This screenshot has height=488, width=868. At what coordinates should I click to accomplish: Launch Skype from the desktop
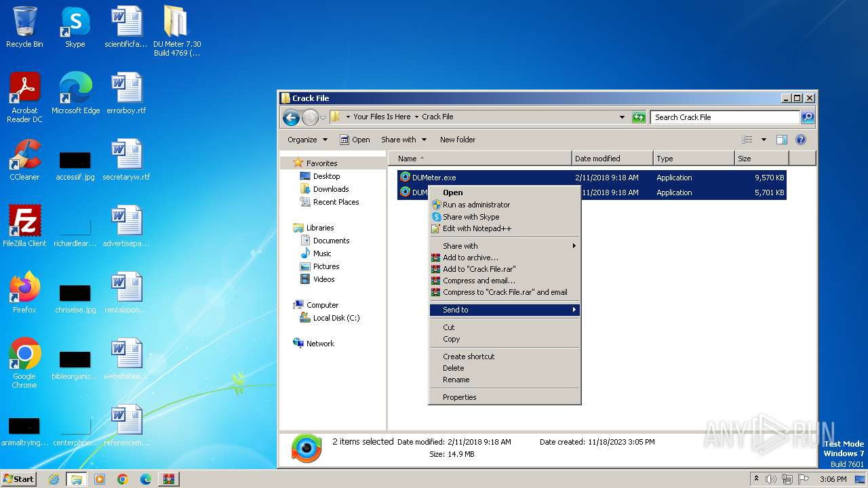pyautogui.click(x=75, y=27)
